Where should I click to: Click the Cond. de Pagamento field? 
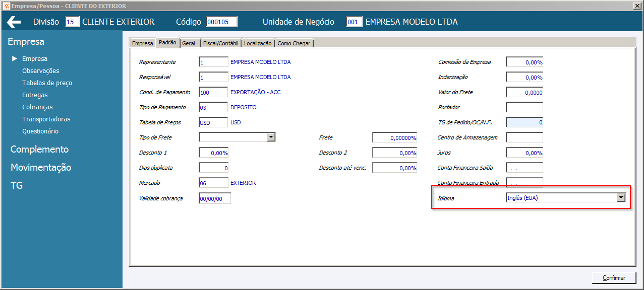pyautogui.click(x=214, y=93)
